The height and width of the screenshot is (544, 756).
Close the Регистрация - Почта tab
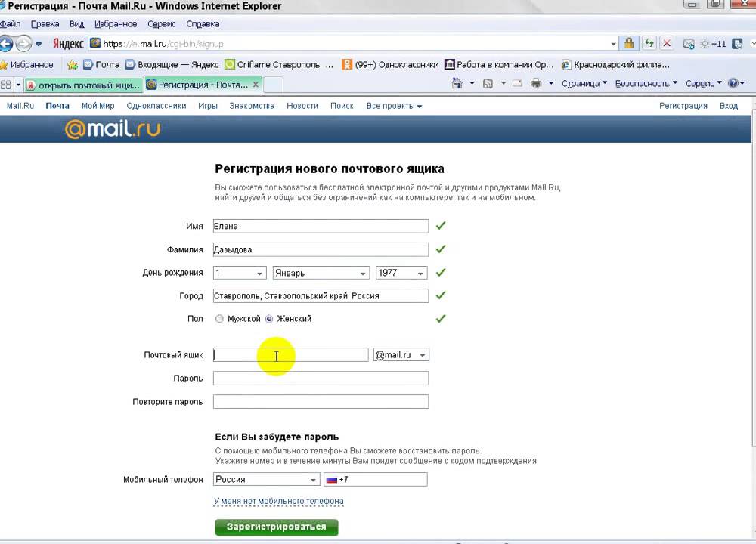tap(256, 85)
